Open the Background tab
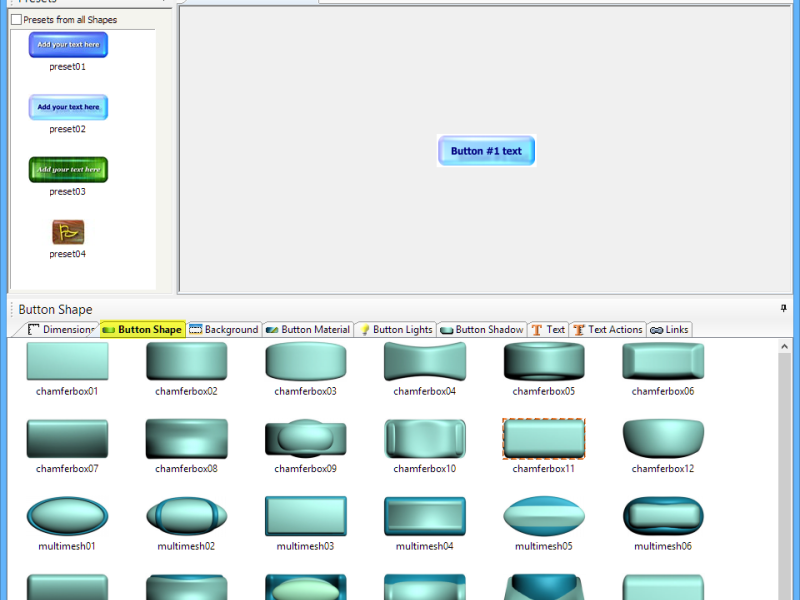This screenshot has width=800, height=600. (x=224, y=330)
